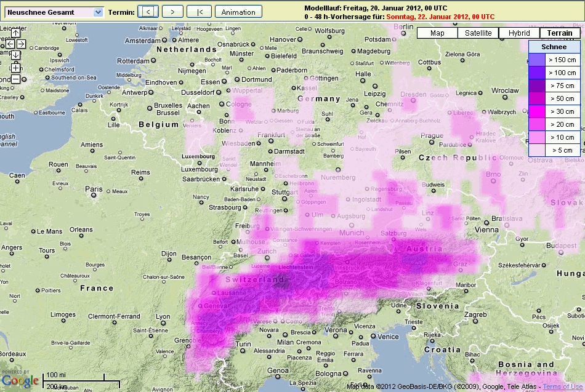
Task: Click the Strasbourg city label
Action: point(225,207)
